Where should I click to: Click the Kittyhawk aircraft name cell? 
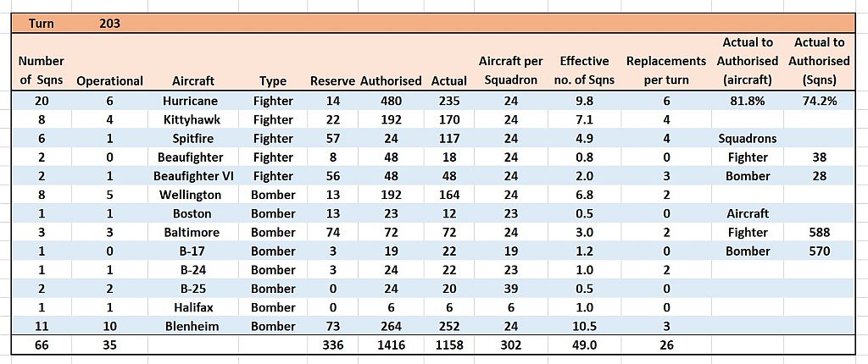(192, 119)
